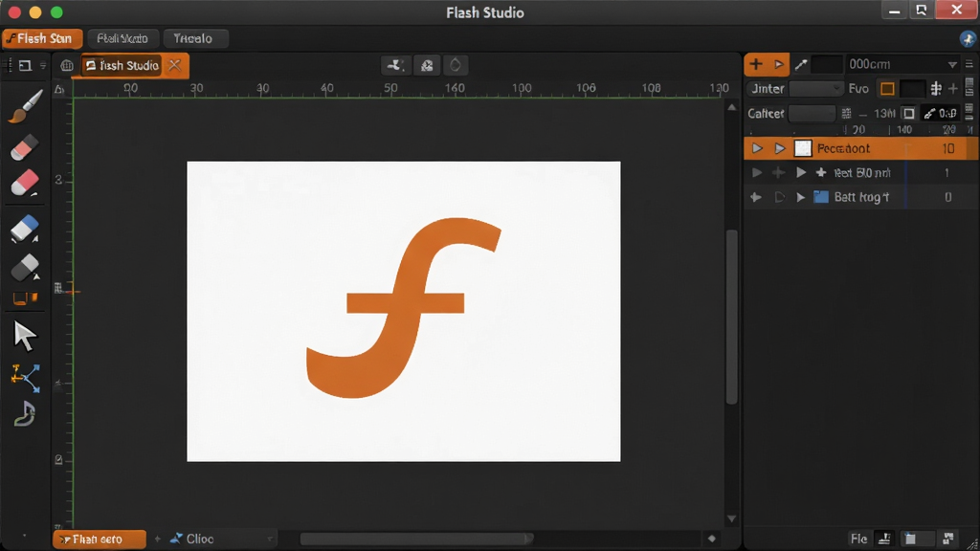Viewport: 980px width, 551px height.
Task: Select the pink and white eraser tool
Action: 24,184
